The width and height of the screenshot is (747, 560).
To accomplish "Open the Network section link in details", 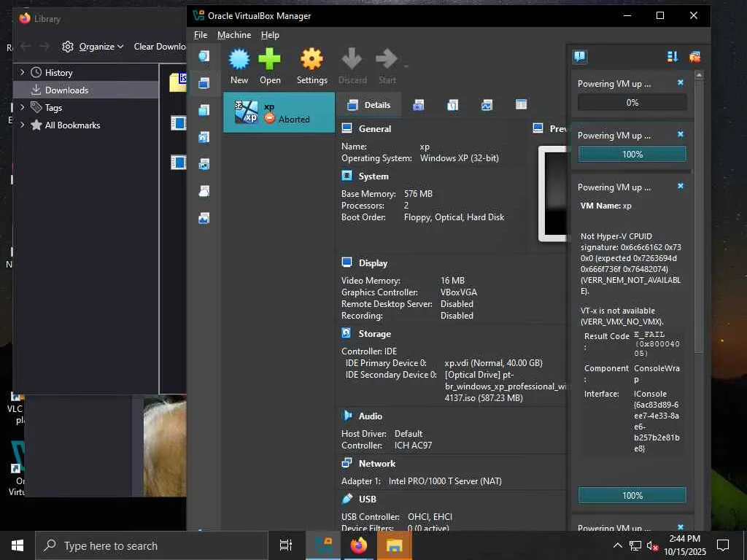I will click(x=377, y=463).
